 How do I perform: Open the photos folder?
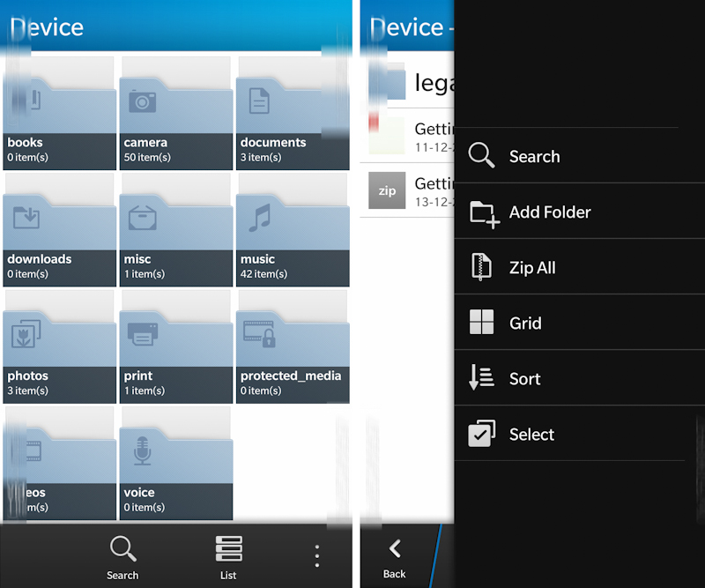pyautogui.click(x=60, y=346)
